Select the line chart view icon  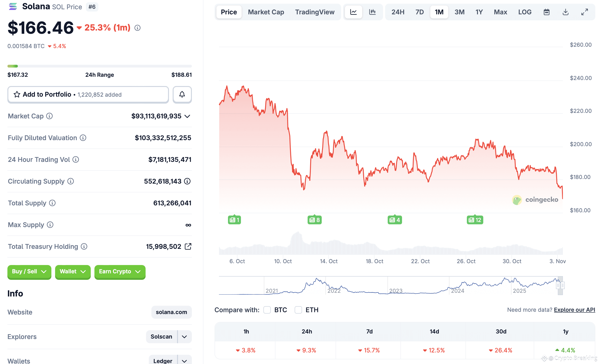pyautogui.click(x=353, y=12)
